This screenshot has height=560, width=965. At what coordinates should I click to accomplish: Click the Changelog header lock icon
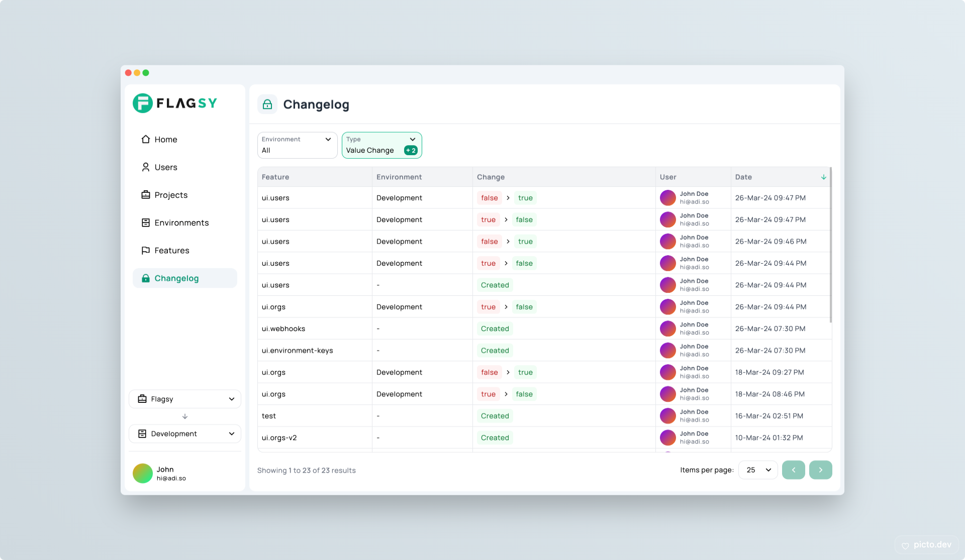click(267, 104)
